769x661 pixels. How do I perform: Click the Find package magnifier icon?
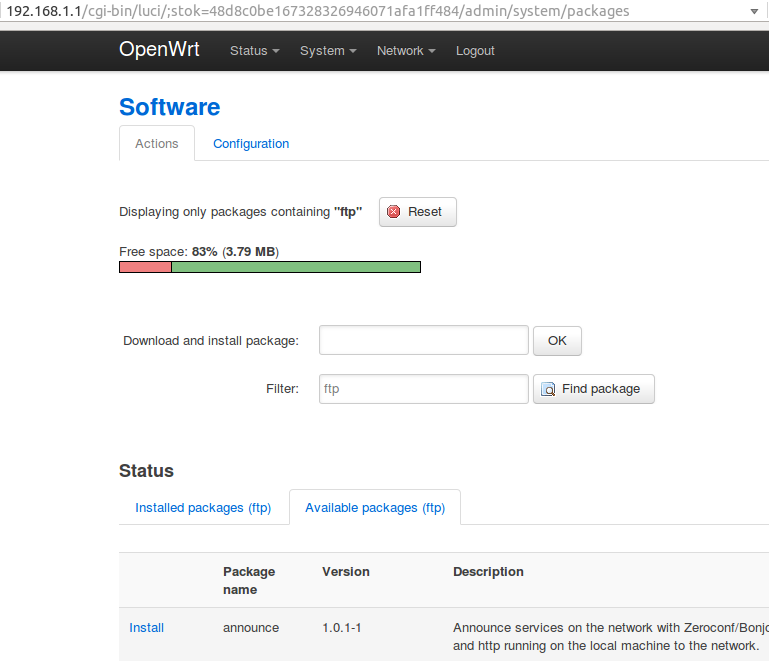[548, 389]
